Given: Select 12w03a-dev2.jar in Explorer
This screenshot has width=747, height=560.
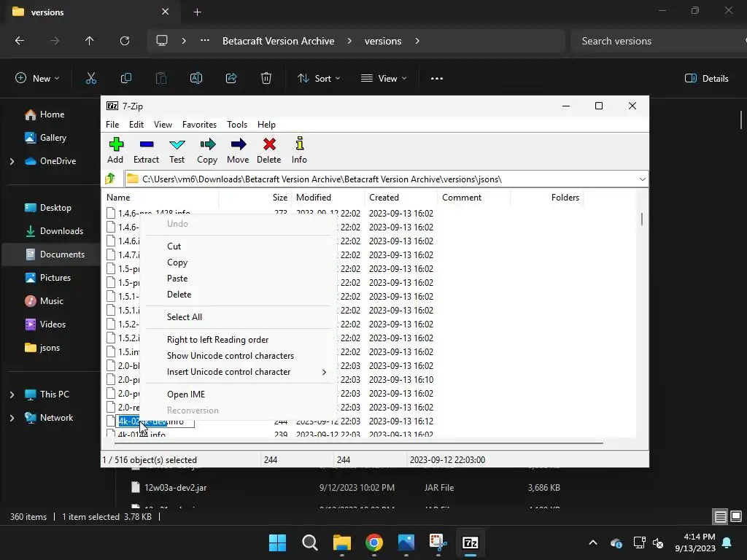Looking at the screenshot, I should [175, 488].
